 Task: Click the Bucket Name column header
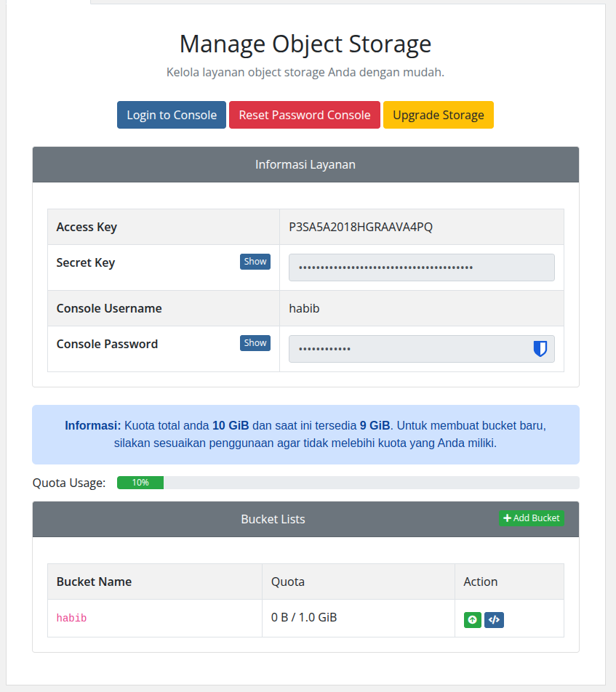pos(94,582)
